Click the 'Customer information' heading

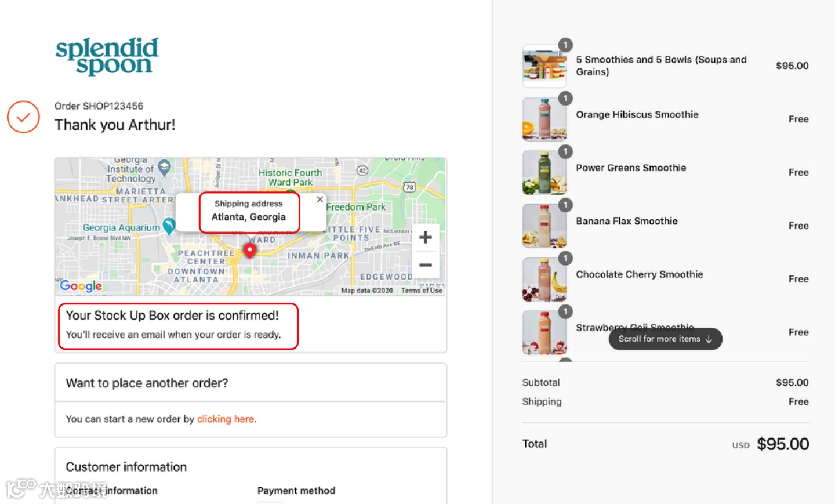(126, 467)
